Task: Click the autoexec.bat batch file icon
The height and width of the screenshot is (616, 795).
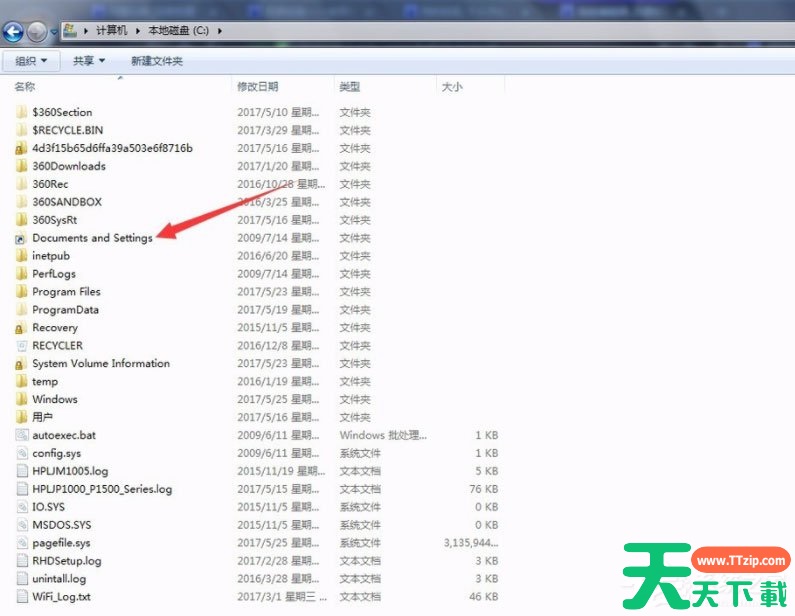Action: [22, 436]
